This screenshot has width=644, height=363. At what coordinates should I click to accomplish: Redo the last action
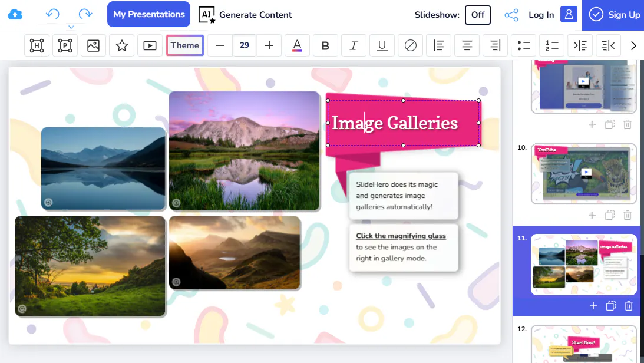[85, 14]
